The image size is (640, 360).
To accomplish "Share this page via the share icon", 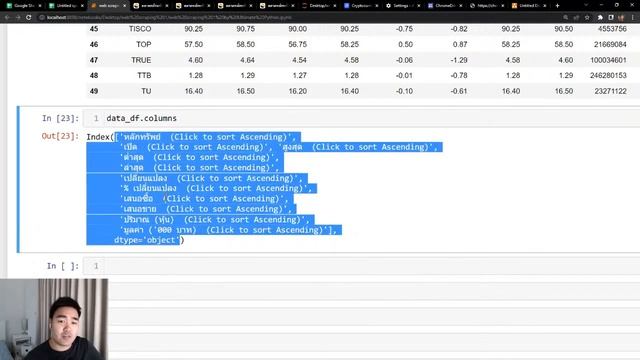I will pos(576,18).
